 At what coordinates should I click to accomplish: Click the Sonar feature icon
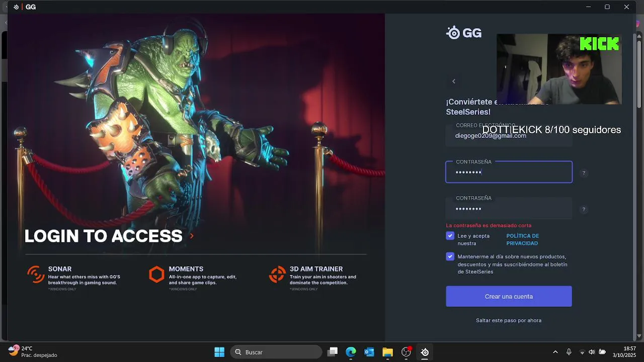36,275
